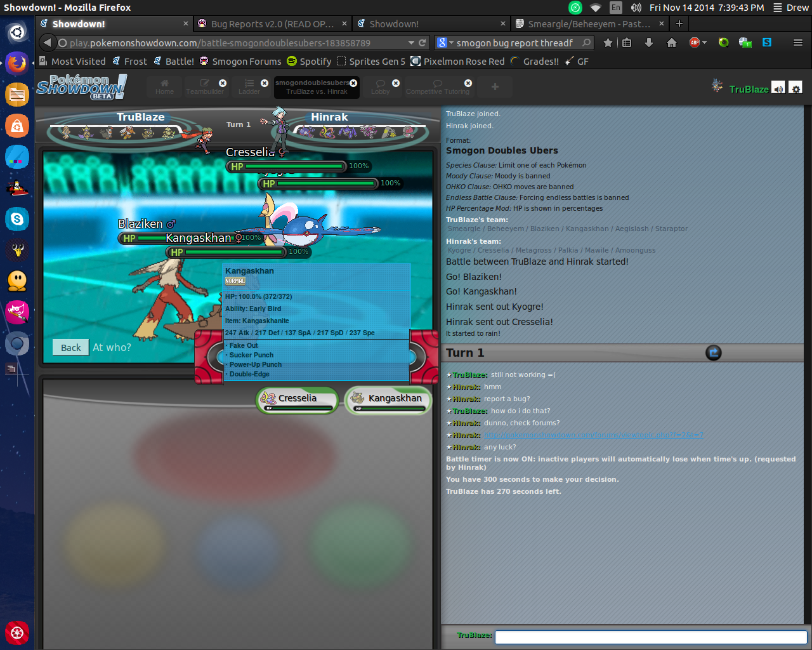The image size is (812, 650).
Task: Open a new Firefox tab
Action: pyautogui.click(x=679, y=23)
